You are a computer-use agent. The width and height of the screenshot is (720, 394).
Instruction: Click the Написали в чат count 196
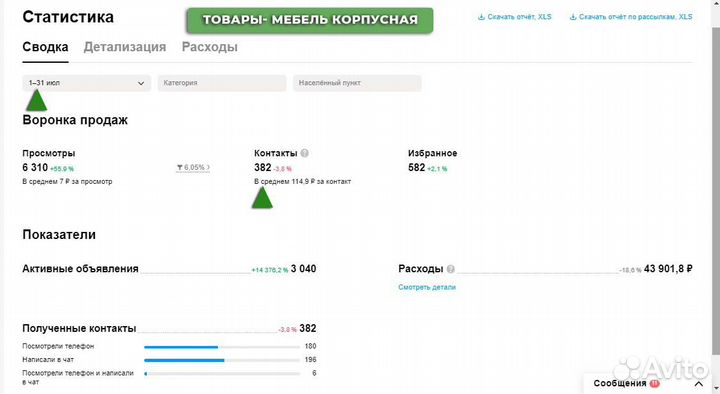310,360
